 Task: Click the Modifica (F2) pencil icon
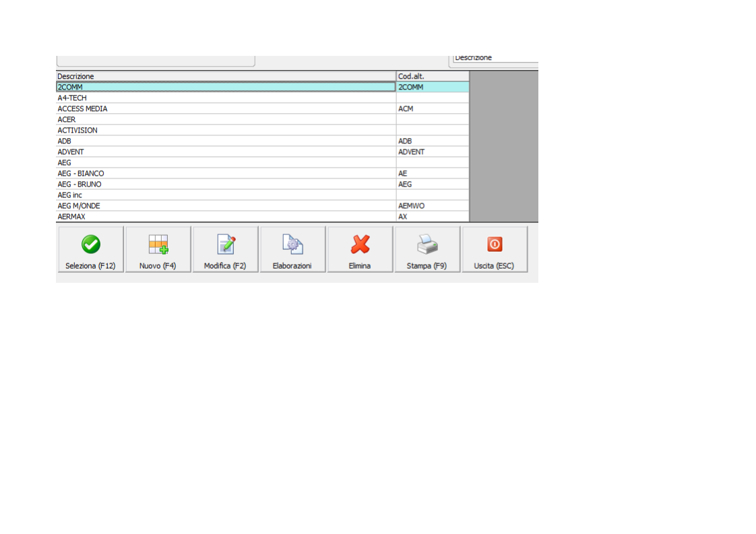226,244
